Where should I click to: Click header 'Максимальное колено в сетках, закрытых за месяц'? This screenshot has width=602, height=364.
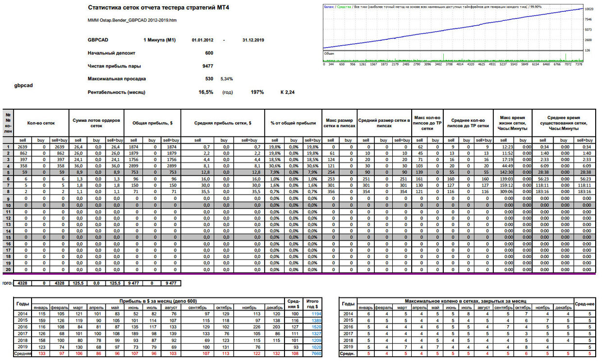466,301
